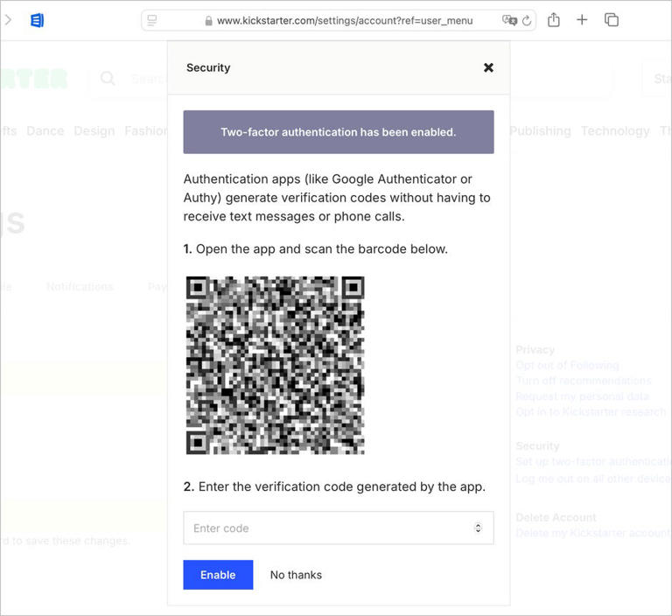Viewport: 672px width, 616px height.
Task: Open a new tab with plus icon
Action: coord(582,20)
